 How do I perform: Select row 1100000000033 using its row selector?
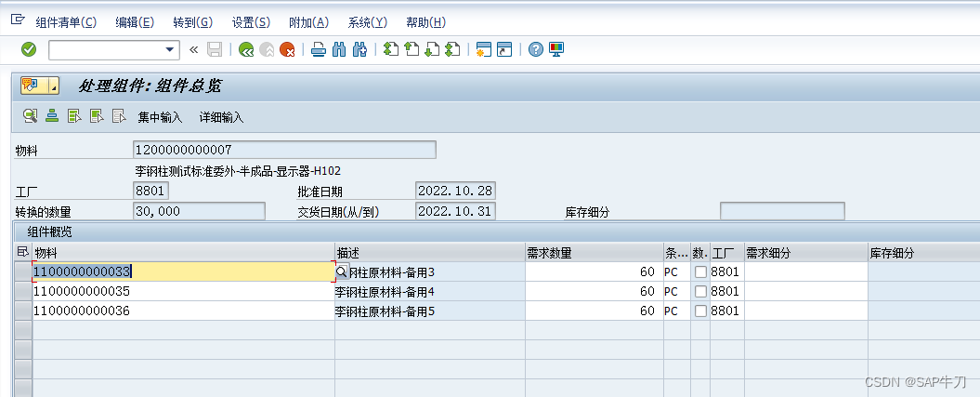click(22, 272)
